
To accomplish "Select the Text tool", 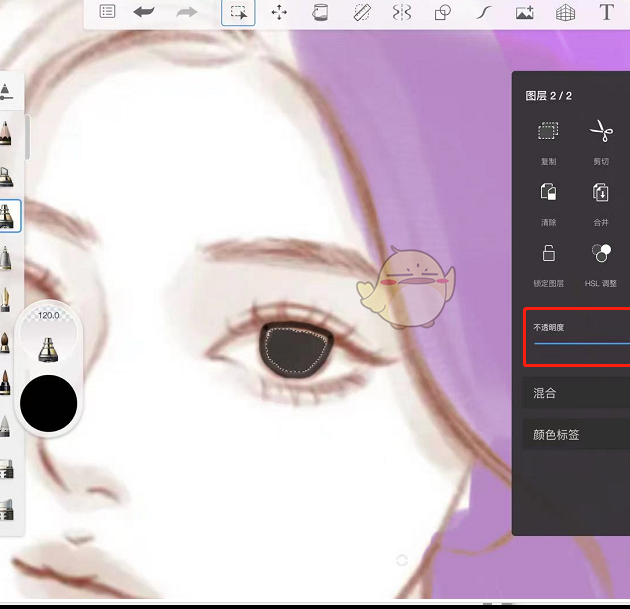I will coord(606,12).
